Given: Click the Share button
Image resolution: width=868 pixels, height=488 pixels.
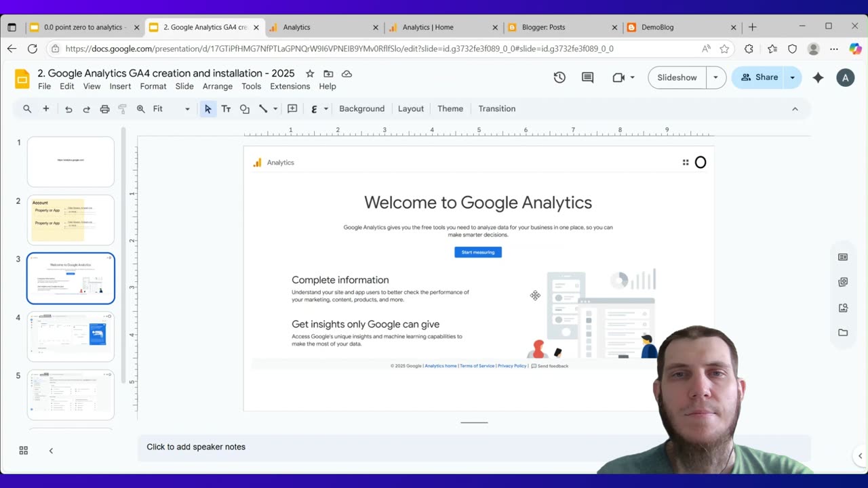Looking at the screenshot, I should click(758, 77).
